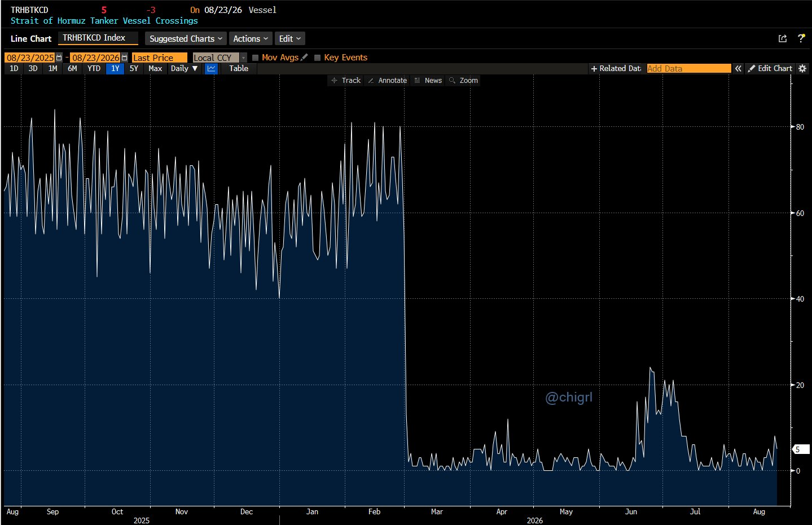Click the 40 label on the y-axis
The width and height of the screenshot is (812, 525).
point(800,299)
